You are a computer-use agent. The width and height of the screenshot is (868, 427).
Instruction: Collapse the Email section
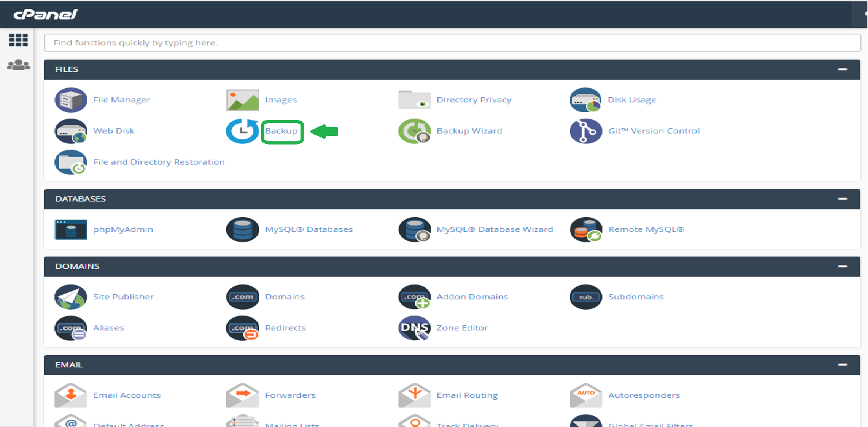pyautogui.click(x=842, y=365)
